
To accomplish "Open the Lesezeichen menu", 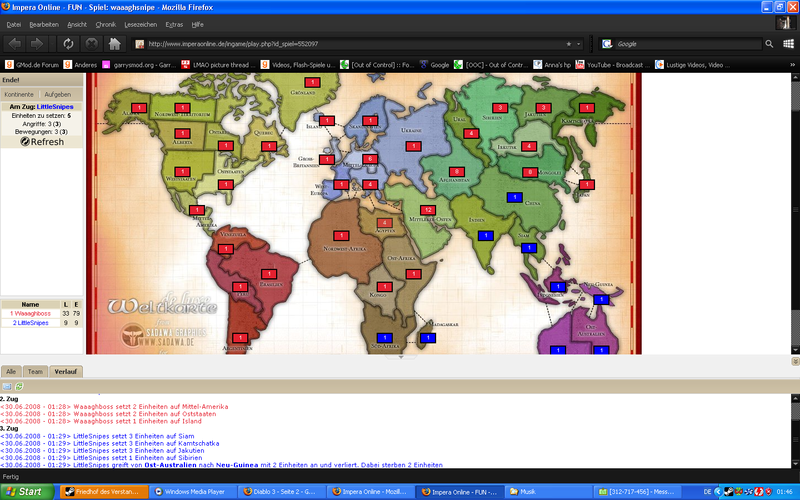I will point(141,24).
